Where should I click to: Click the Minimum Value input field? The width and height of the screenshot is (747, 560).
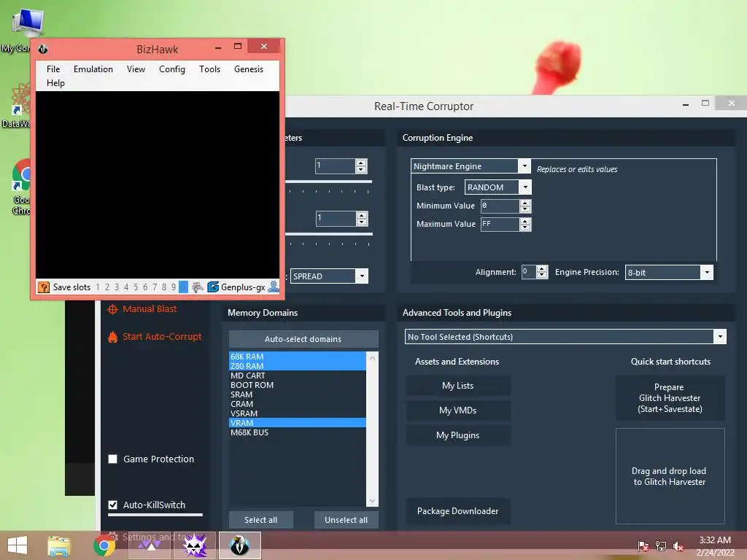(500, 206)
